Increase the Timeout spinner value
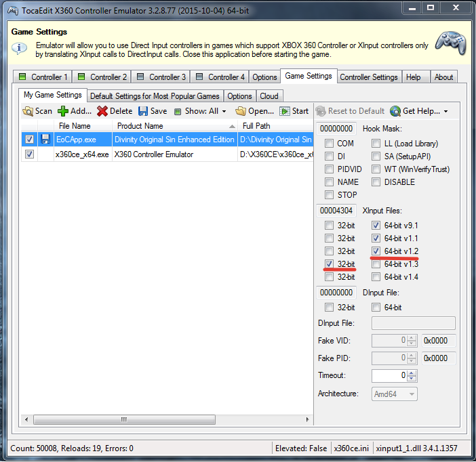476x462 pixels. point(412,373)
